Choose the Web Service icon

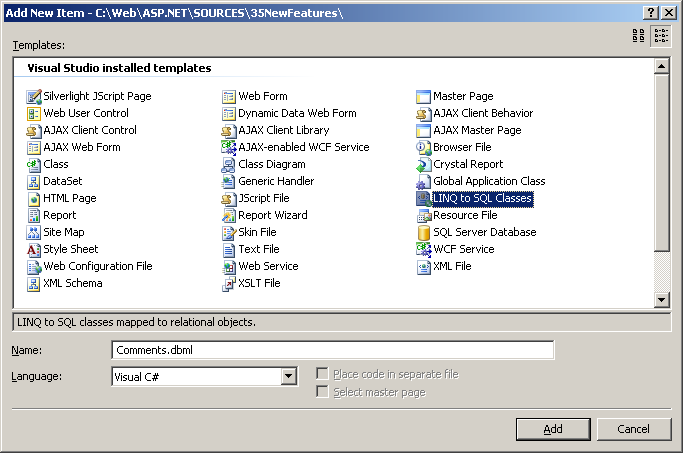pyautogui.click(x=229, y=266)
